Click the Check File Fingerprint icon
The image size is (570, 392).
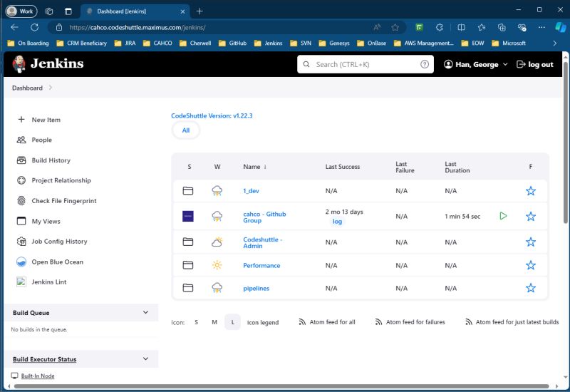tap(21, 200)
